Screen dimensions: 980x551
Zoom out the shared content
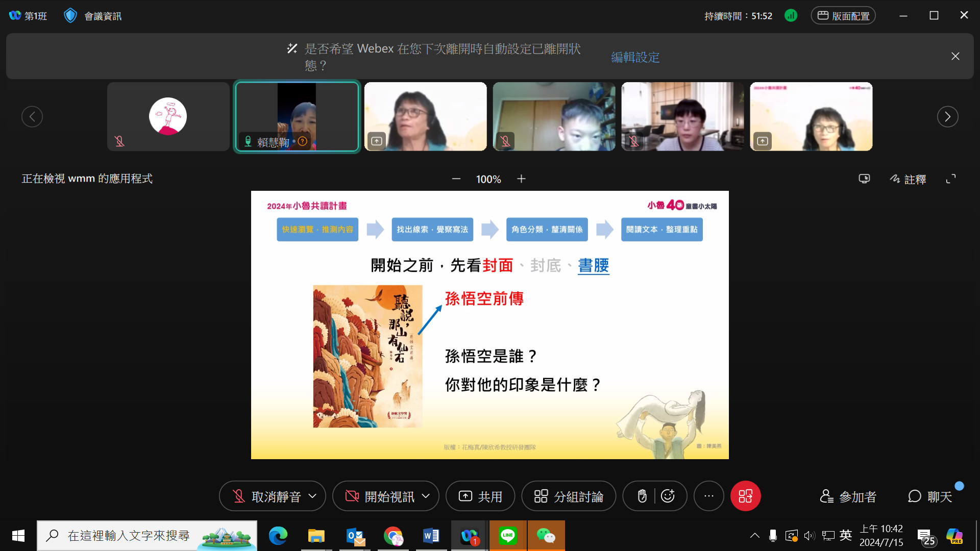point(456,179)
